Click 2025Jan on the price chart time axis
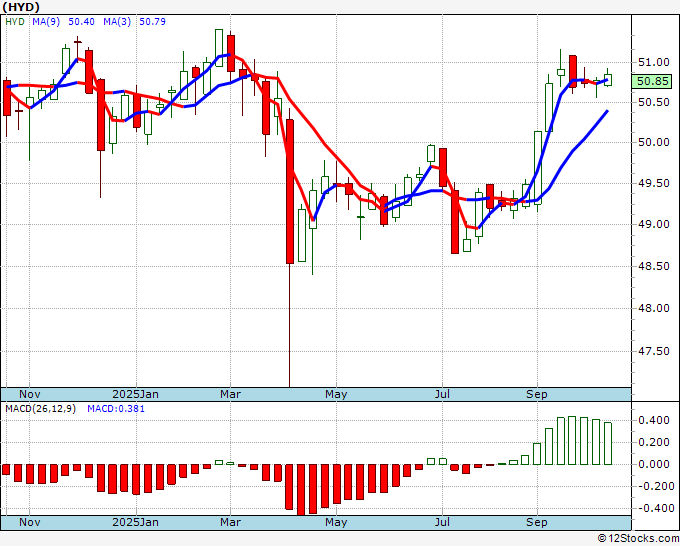 (135, 394)
